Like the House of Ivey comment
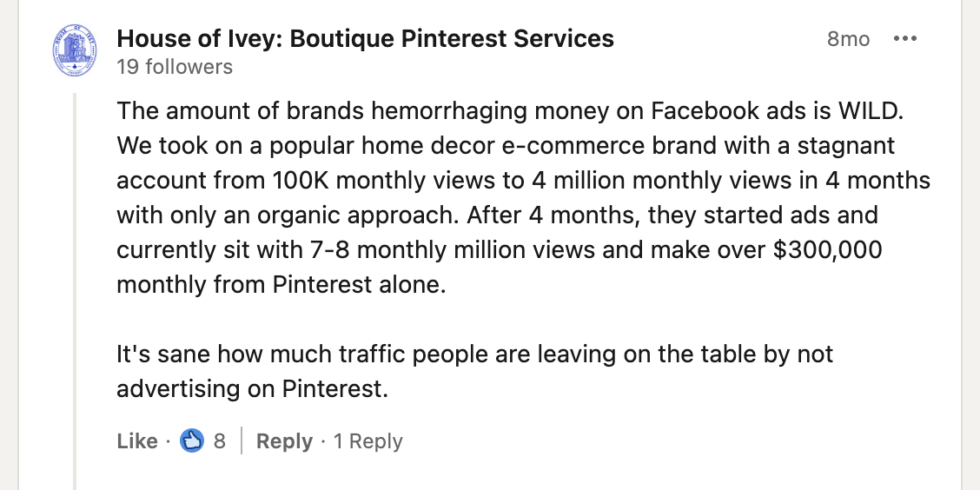 (x=137, y=441)
